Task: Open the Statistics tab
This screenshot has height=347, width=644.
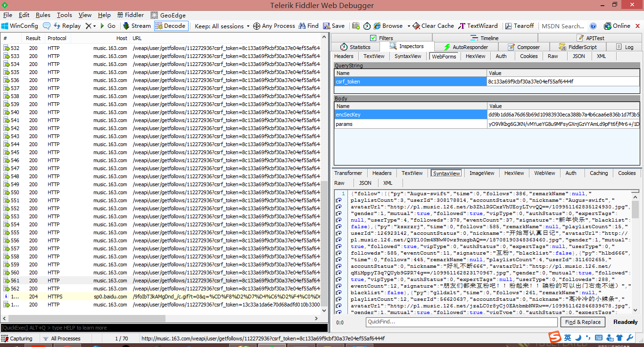Action: (x=355, y=47)
